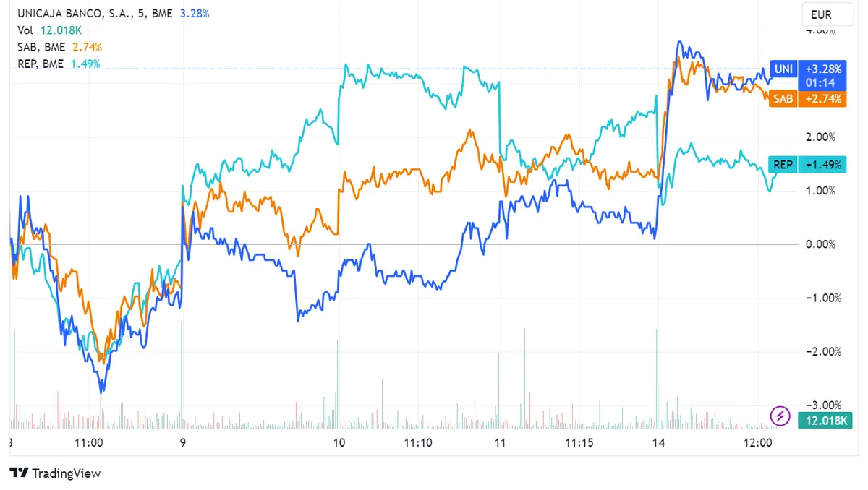Click the 11:15 label on the time axis
The height and width of the screenshot is (490, 868).
tap(579, 443)
